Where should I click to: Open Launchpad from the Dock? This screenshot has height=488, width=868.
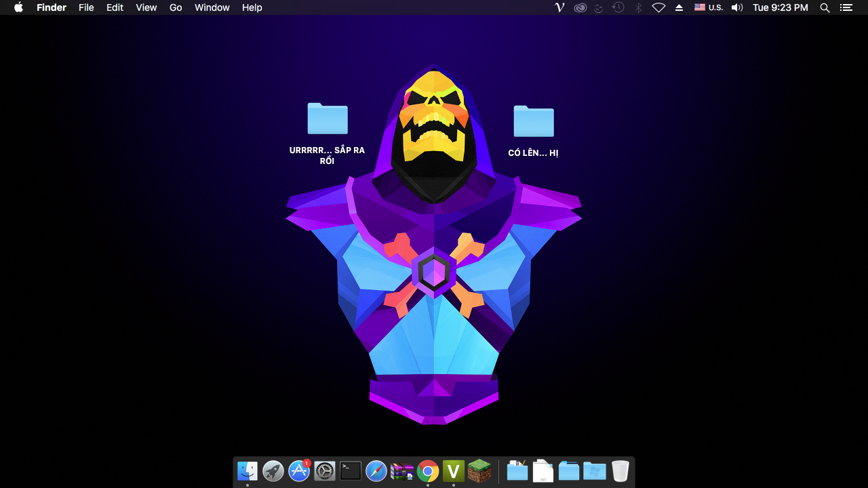273,471
